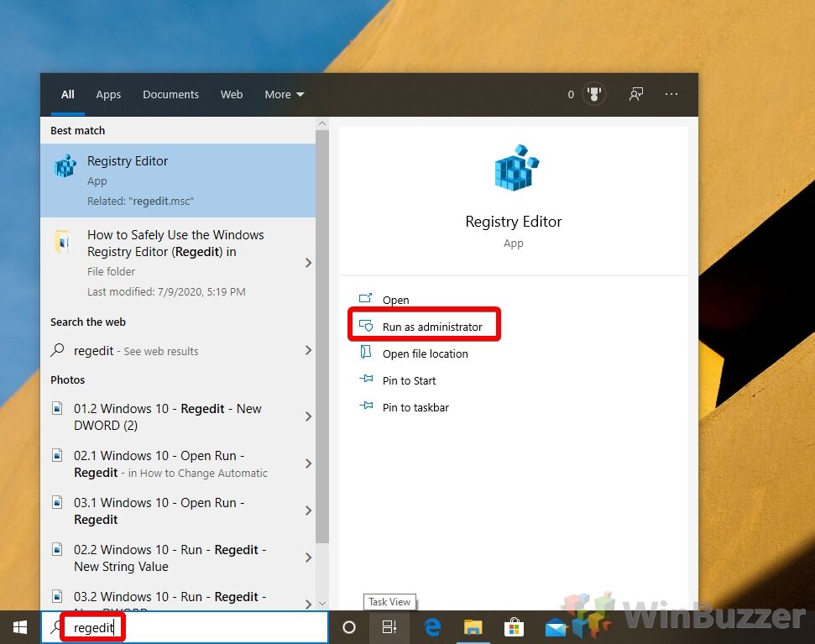Open photo '02.2 Windows 10 - Run - Regedit - New String Value'
815x644 pixels.
178,558
